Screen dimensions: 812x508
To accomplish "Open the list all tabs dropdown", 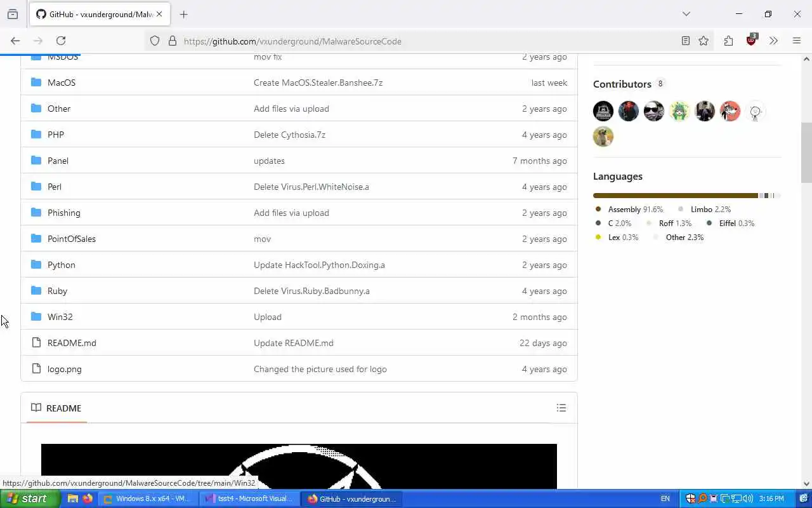I will [x=686, y=14].
